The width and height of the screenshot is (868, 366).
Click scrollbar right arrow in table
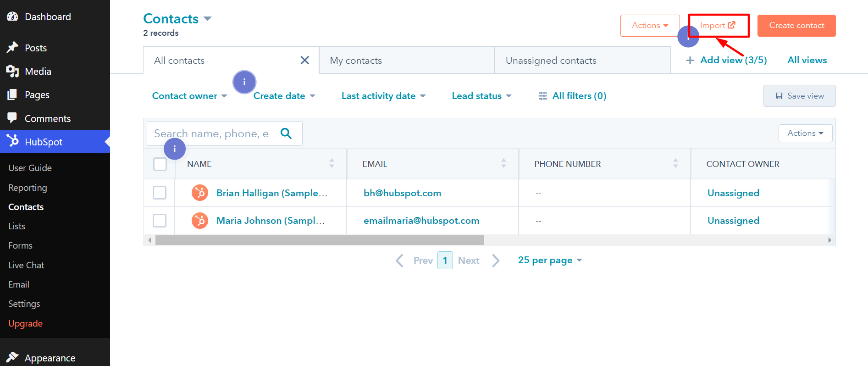(829, 240)
